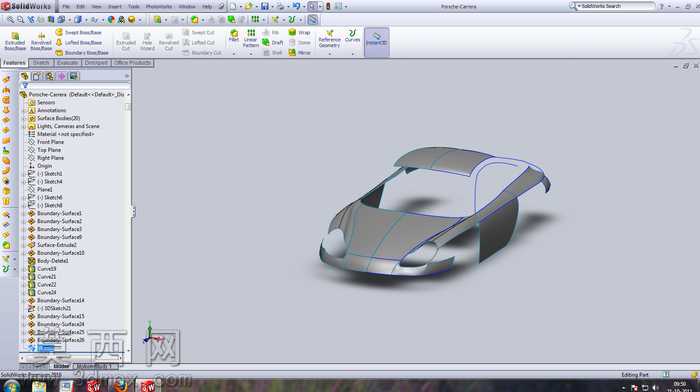Expand dropdown under Linear Pattern
Viewport: 700px width, 392px height.
point(251,54)
